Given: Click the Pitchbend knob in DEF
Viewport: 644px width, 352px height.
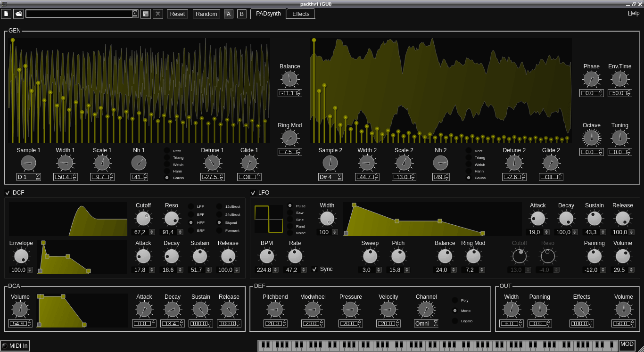Looking at the screenshot, I should pyautogui.click(x=275, y=310).
